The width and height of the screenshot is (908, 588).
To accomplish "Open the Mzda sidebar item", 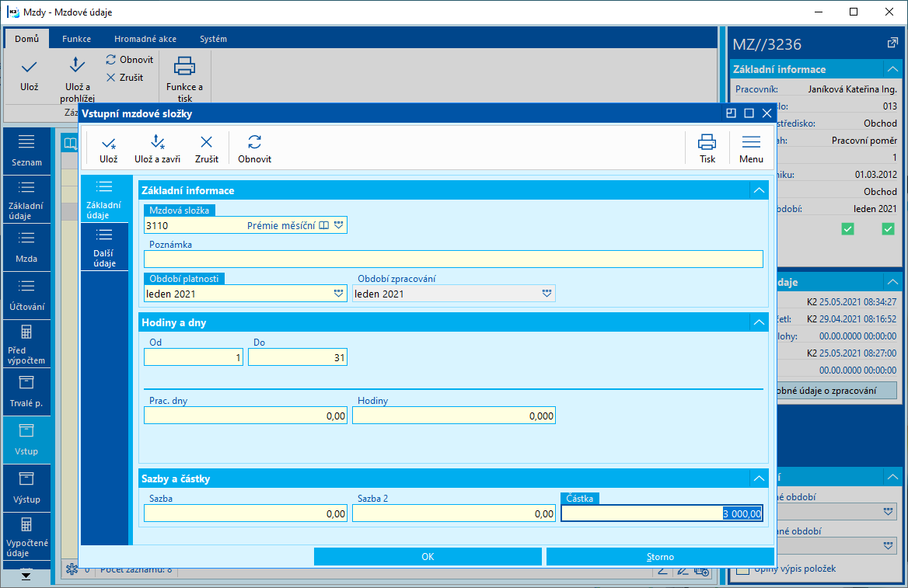I will pyautogui.click(x=26, y=248).
